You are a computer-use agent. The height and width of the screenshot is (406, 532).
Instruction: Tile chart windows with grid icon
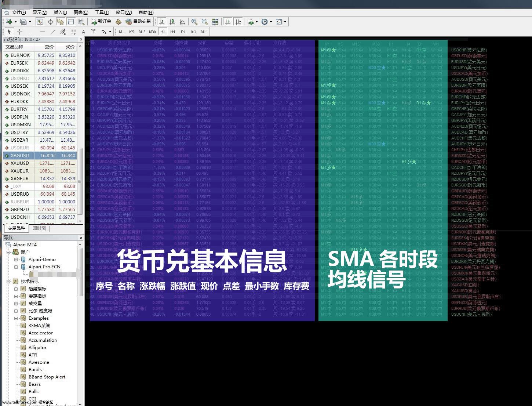click(215, 22)
